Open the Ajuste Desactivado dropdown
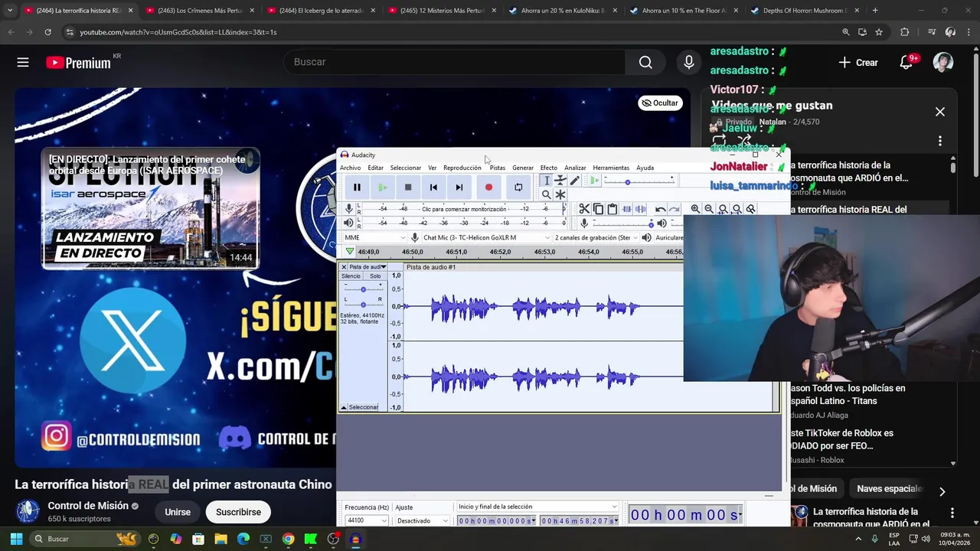This screenshot has width=980, height=551. (422, 520)
